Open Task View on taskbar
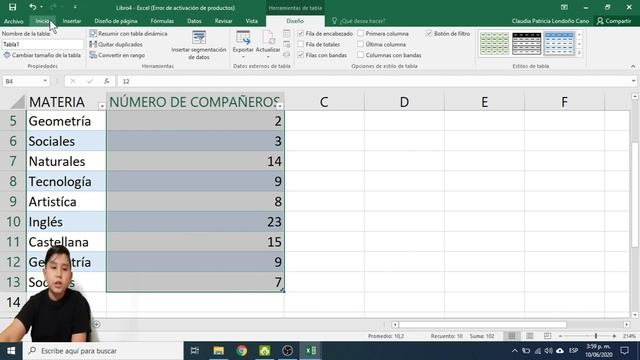The height and width of the screenshot is (360, 640). point(195,351)
